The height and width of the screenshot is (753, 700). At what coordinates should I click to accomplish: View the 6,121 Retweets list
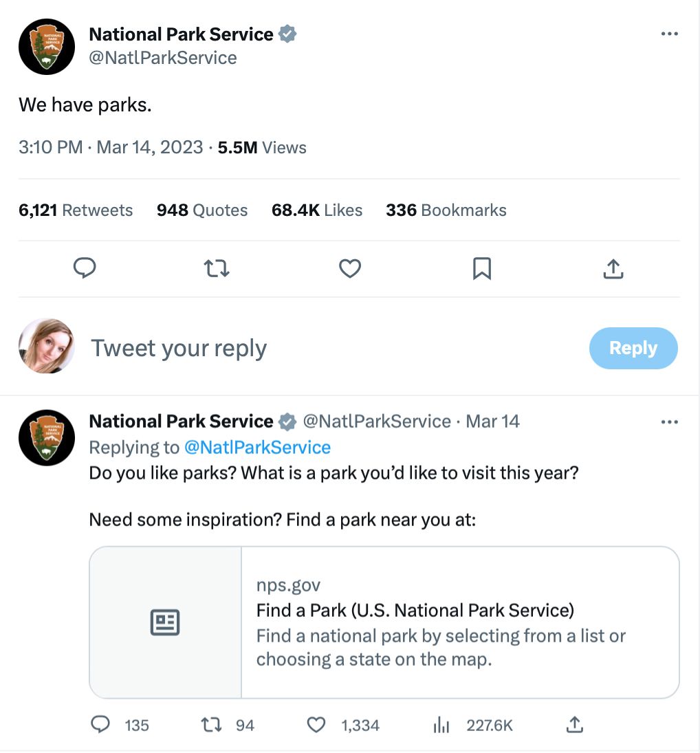click(x=76, y=210)
